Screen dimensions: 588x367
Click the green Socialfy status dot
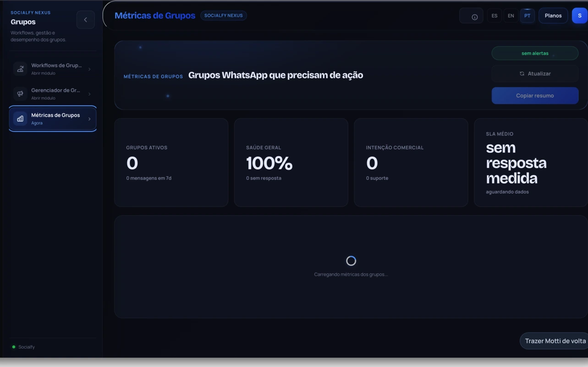(x=14, y=347)
